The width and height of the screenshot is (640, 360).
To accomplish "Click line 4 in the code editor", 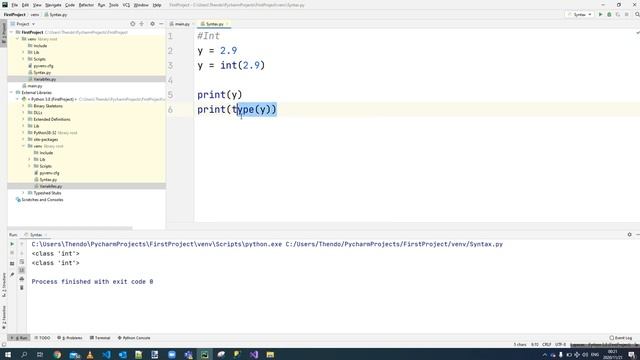I will click(x=416, y=80).
